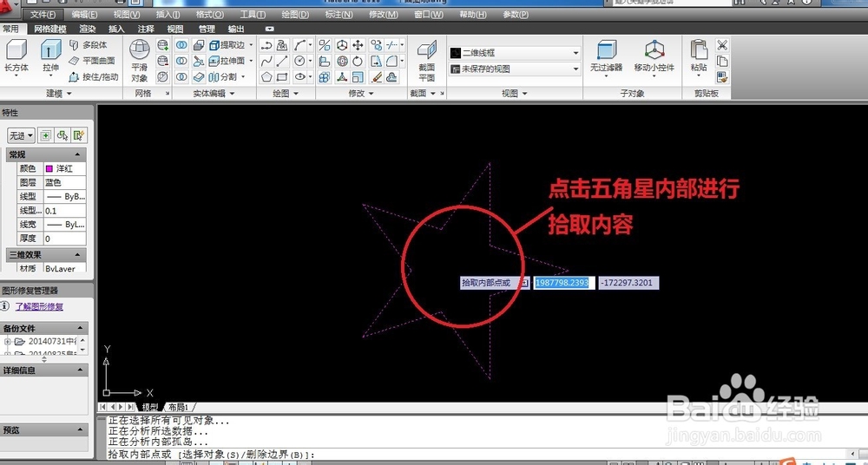Image resolution: width=868 pixels, height=465 pixels.
Task: Switch to the 渲染 ribbon tab
Action: click(88, 29)
